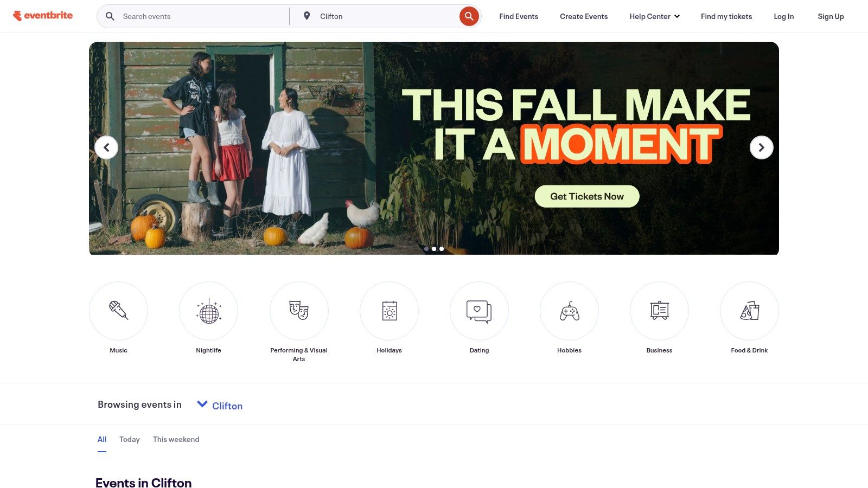Jump to the third carousel dot indicator
868x488 pixels.
tap(442, 249)
